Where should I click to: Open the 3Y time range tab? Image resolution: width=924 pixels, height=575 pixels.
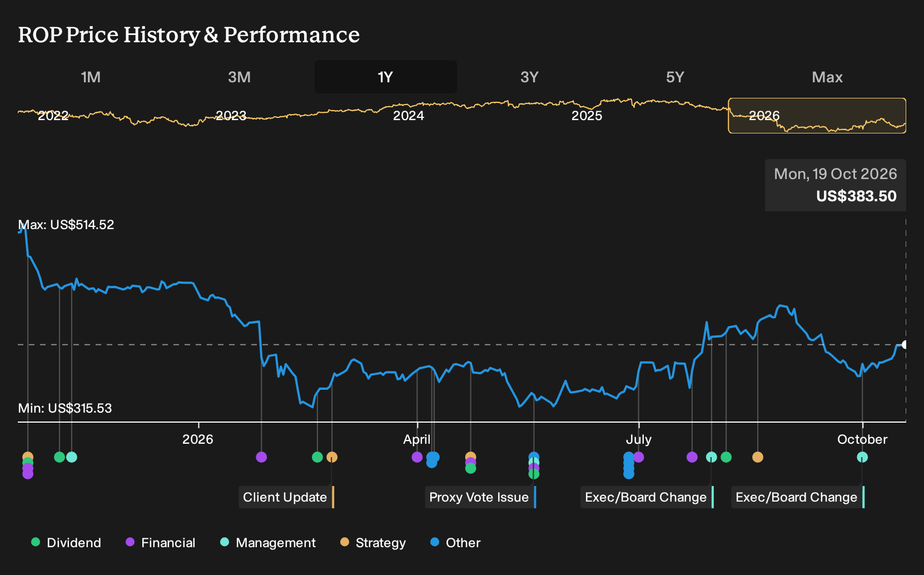point(529,77)
